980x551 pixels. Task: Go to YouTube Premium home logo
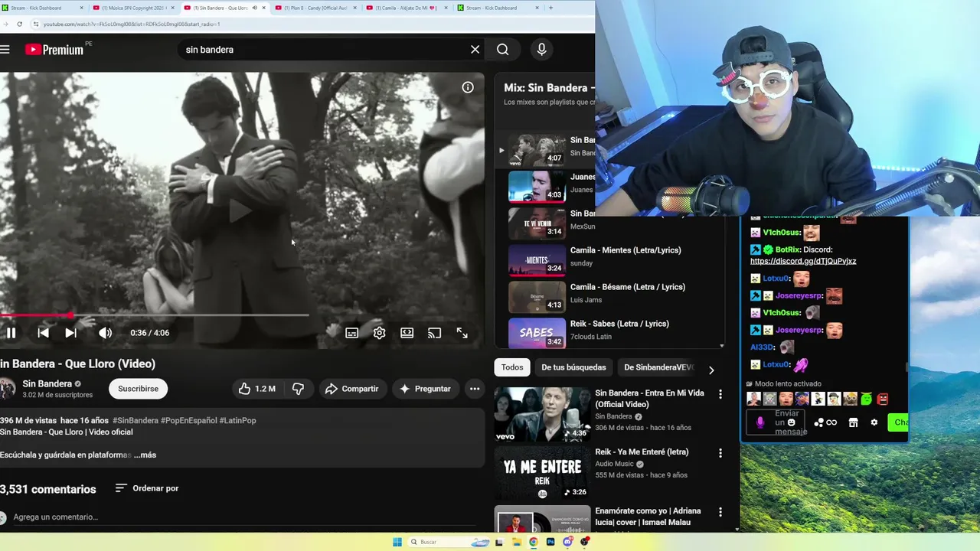click(x=54, y=50)
